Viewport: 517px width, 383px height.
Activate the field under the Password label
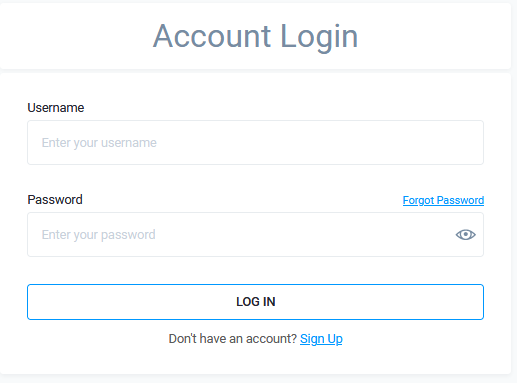click(255, 235)
